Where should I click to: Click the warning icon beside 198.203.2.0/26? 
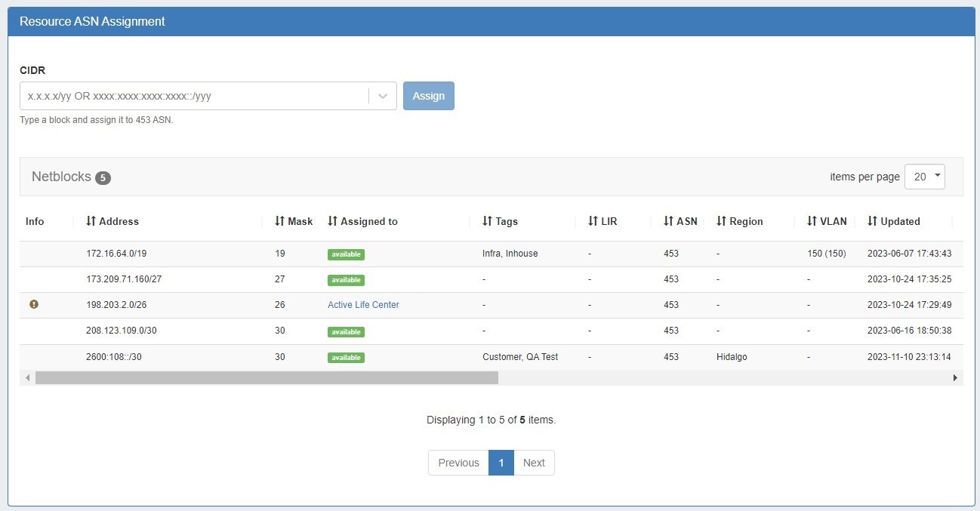(33, 304)
